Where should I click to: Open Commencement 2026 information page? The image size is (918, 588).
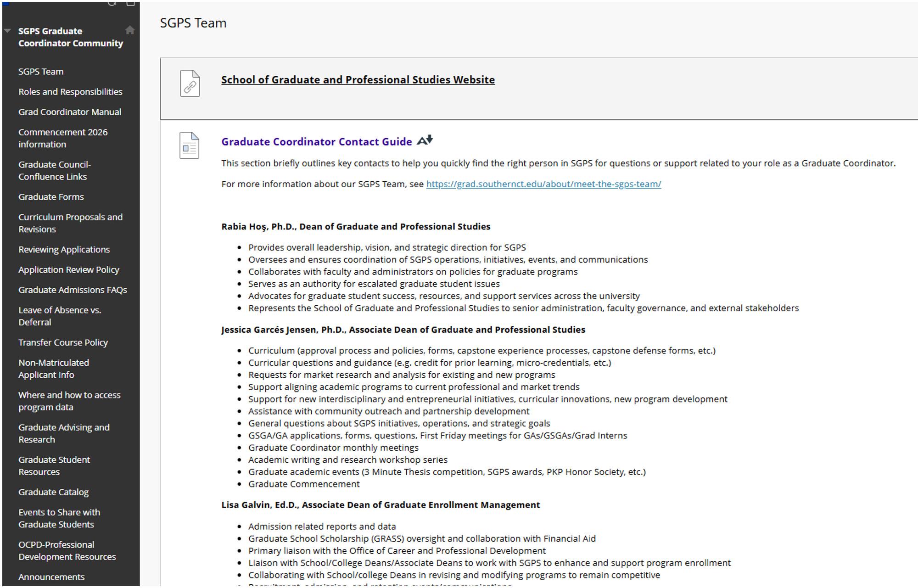(x=63, y=138)
